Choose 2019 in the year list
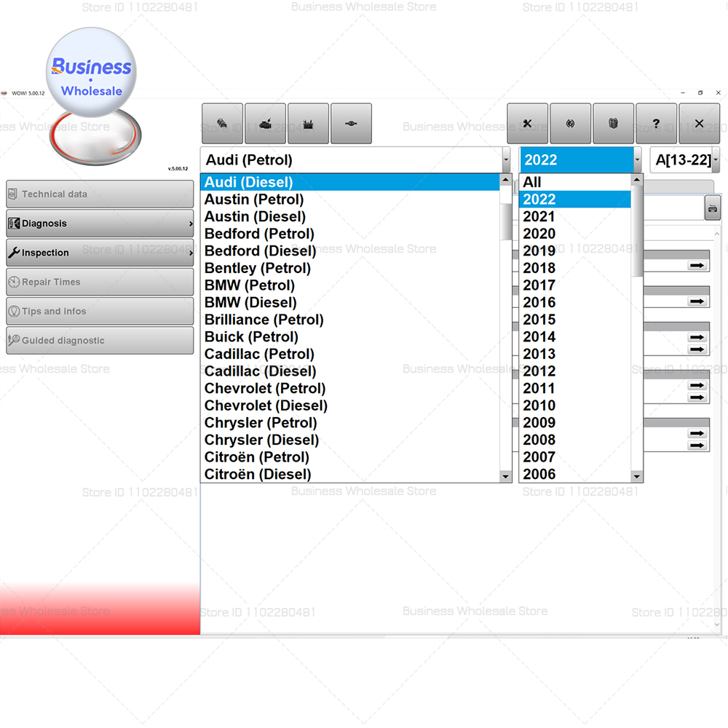This screenshot has height=728, width=728. (x=538, y=250)
